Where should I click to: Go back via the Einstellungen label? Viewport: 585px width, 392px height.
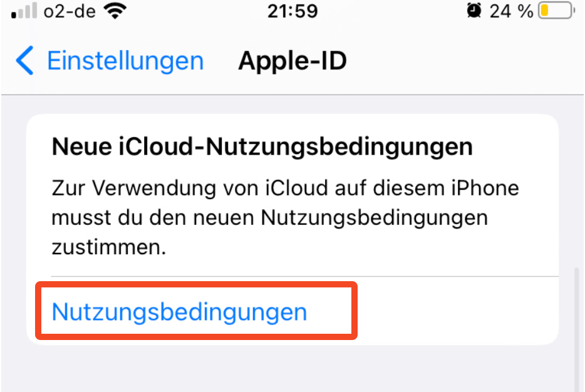pos(125,61)
